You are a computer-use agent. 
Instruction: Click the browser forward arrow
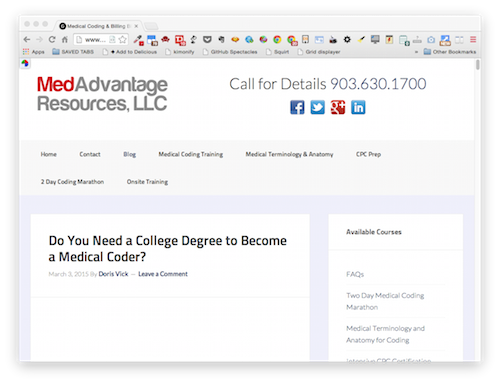(39, 40)
